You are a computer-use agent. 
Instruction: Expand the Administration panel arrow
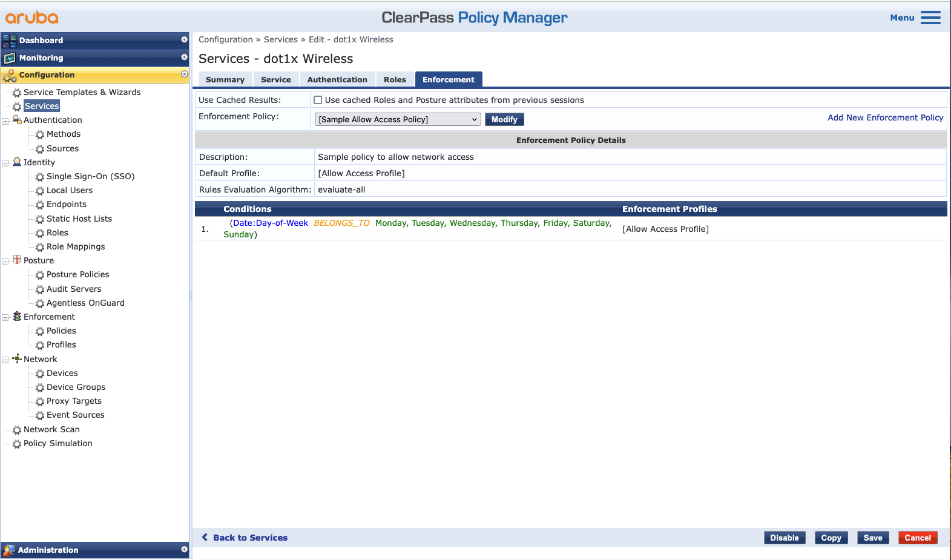(x=185, y=549)
